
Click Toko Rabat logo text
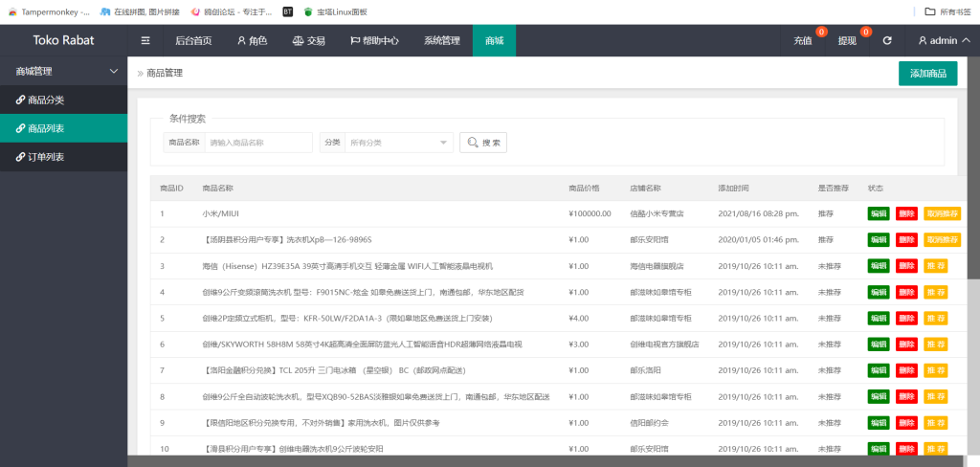click(64, 40)
